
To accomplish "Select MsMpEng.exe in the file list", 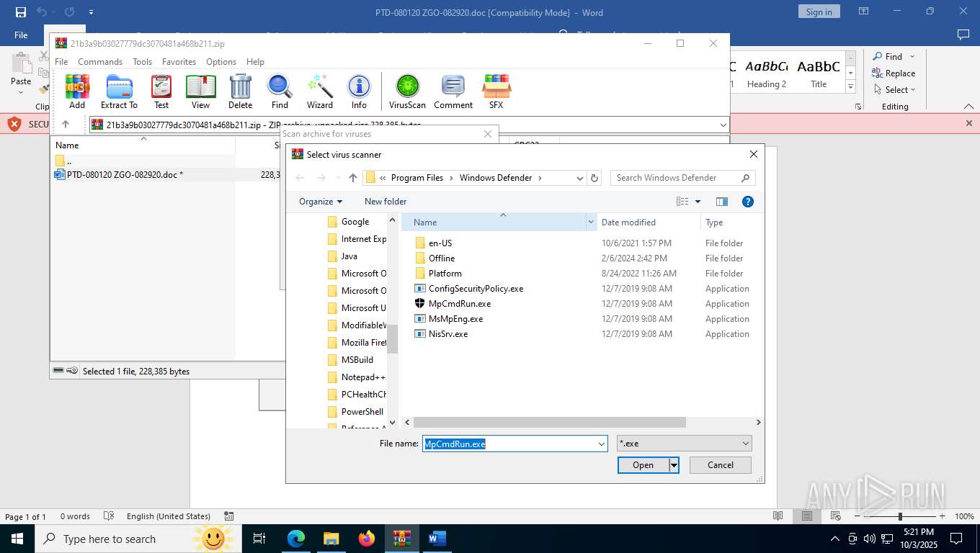I will pyautogui.click(x=455, y=319).
